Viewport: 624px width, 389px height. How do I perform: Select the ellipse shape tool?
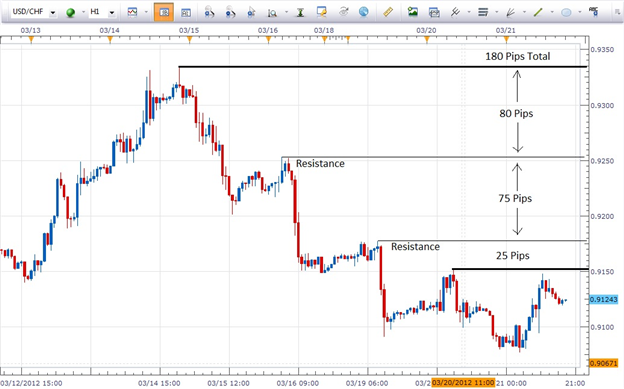tap(566, 13)
